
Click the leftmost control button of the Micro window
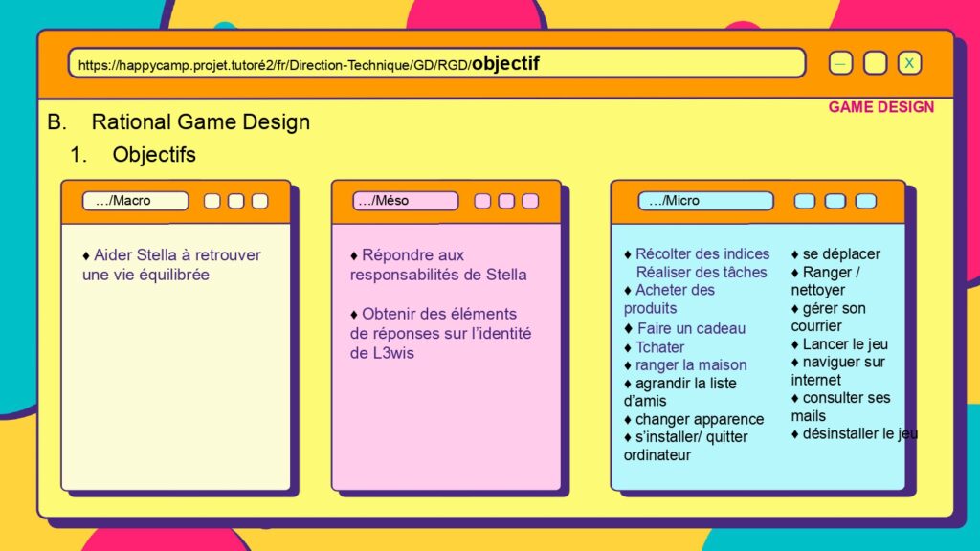[804, 201]
